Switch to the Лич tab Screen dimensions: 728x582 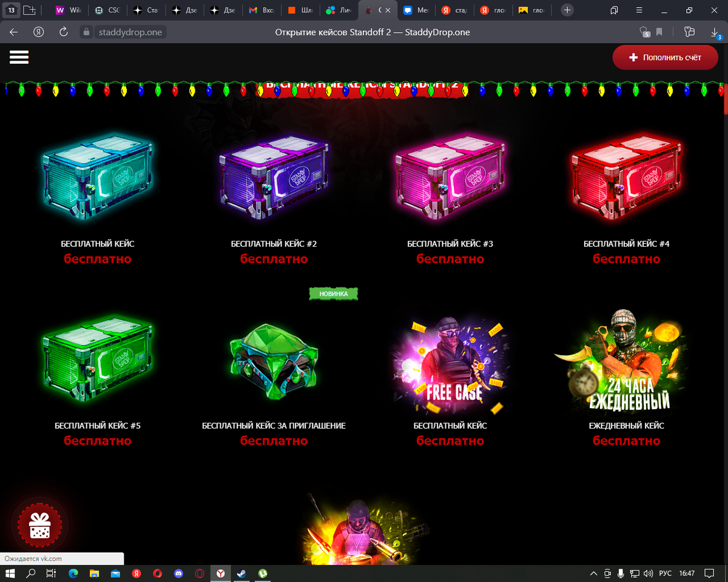[x=339, y=10]
